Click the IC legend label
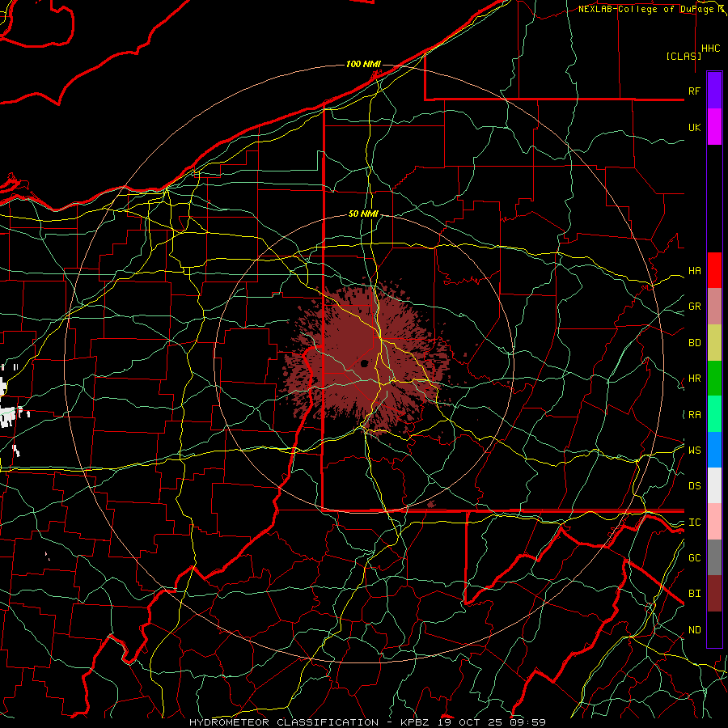728x728 pixels. tap(694, 523)
